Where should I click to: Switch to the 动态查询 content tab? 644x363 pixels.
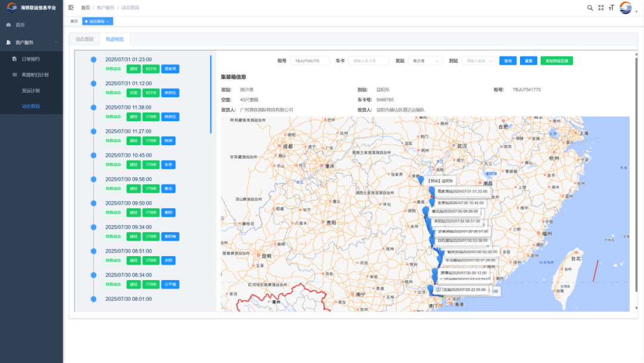click(x=85, y=39)
